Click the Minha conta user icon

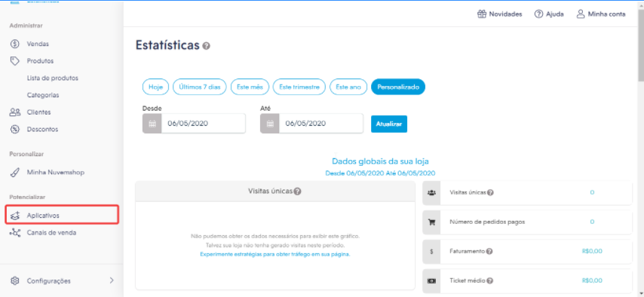click(x=581, y=14)
